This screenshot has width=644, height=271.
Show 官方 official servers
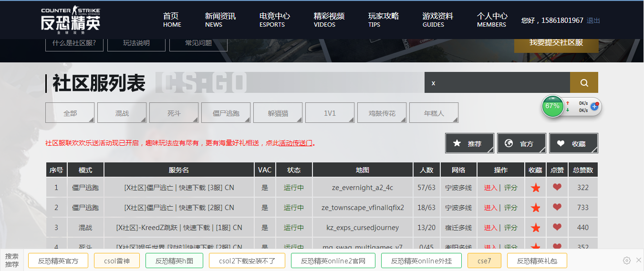521,143
